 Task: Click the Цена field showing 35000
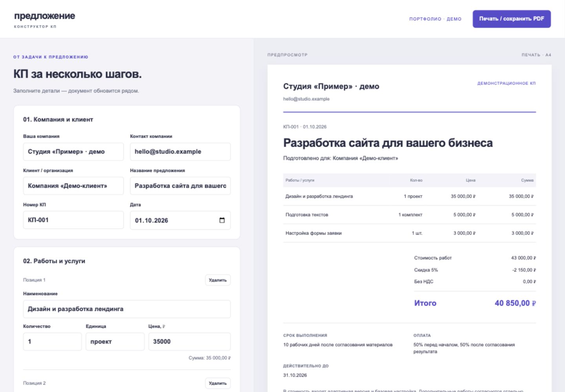(x=190, y=341)
